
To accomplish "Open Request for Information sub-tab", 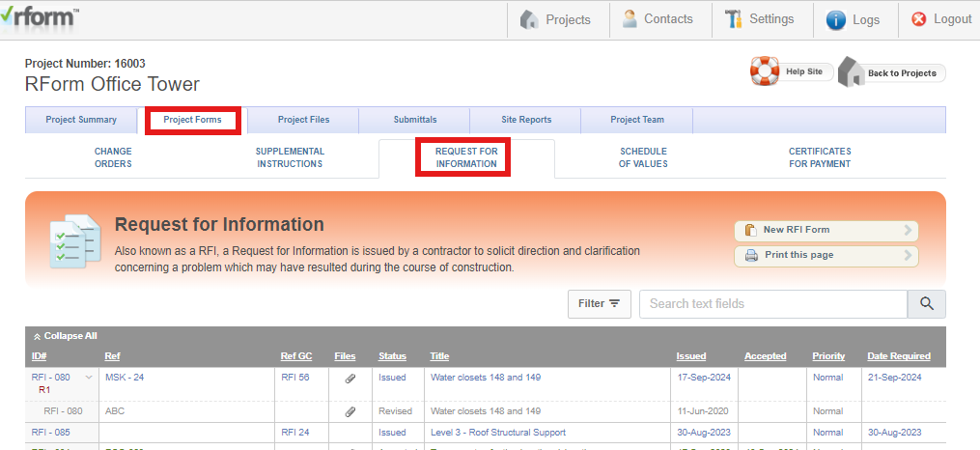I will tap(466, 157).
